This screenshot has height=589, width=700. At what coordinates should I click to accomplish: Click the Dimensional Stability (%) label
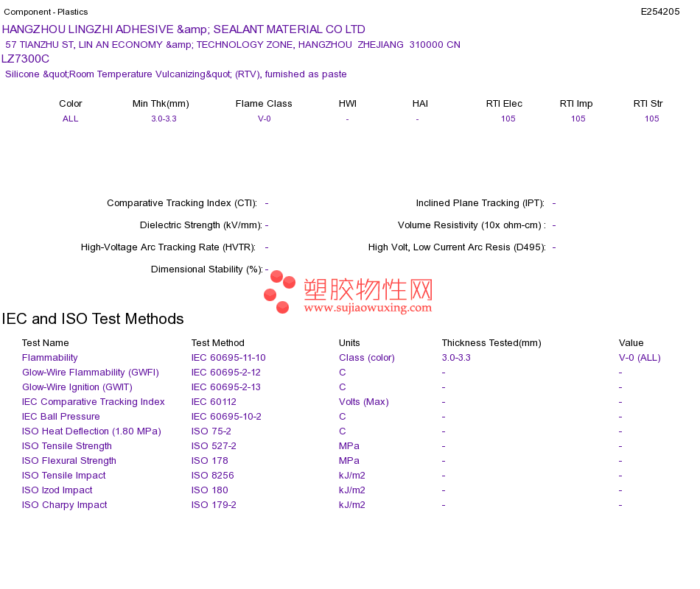[x=207, y=269]
